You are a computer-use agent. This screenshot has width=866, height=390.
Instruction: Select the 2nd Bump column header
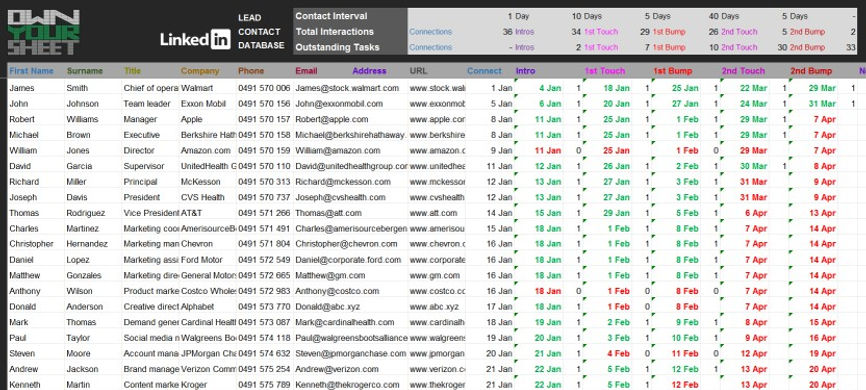[x=811, y=71]
